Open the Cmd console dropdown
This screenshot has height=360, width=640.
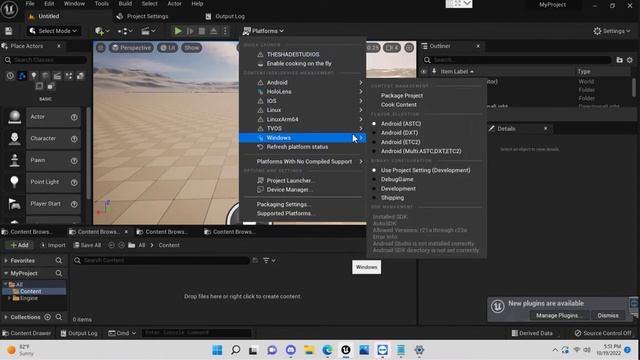coord(122,333)
